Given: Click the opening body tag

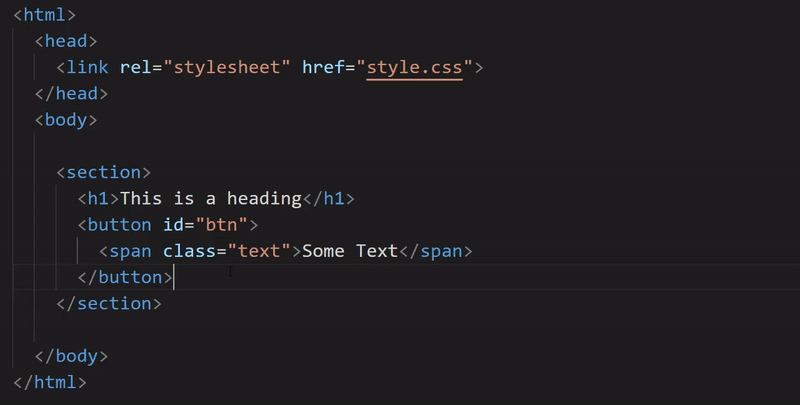Looking at the screenshot, I should 66,120.
